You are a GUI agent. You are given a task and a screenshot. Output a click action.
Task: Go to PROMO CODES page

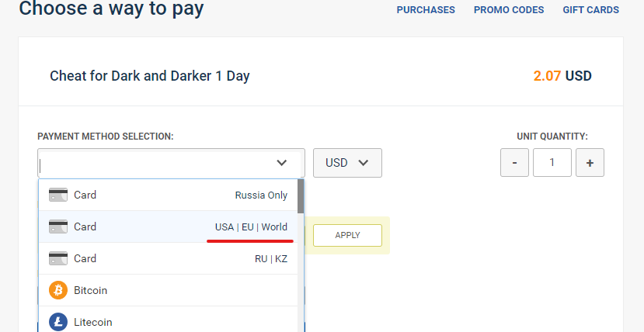click(x=509, y=10)
